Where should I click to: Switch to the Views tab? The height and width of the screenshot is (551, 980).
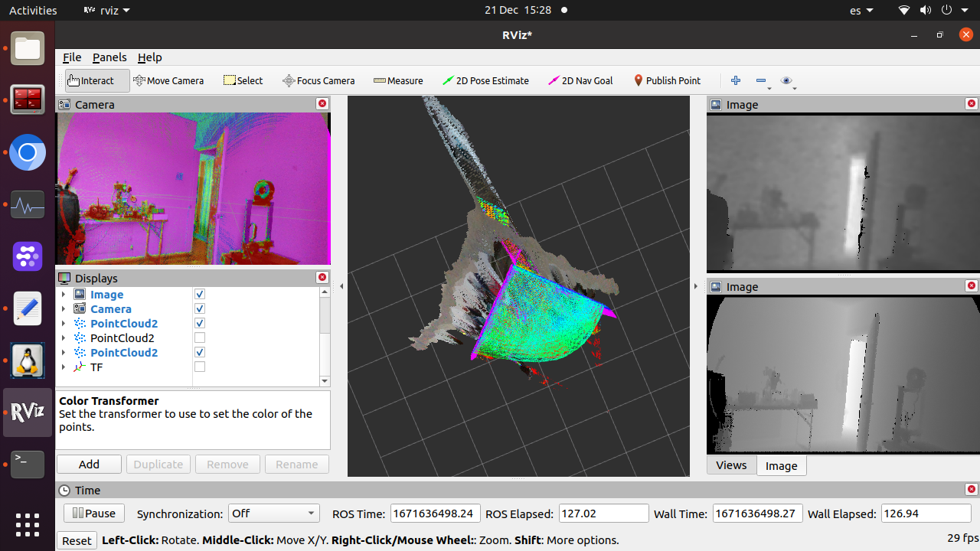tap(731, 465)
